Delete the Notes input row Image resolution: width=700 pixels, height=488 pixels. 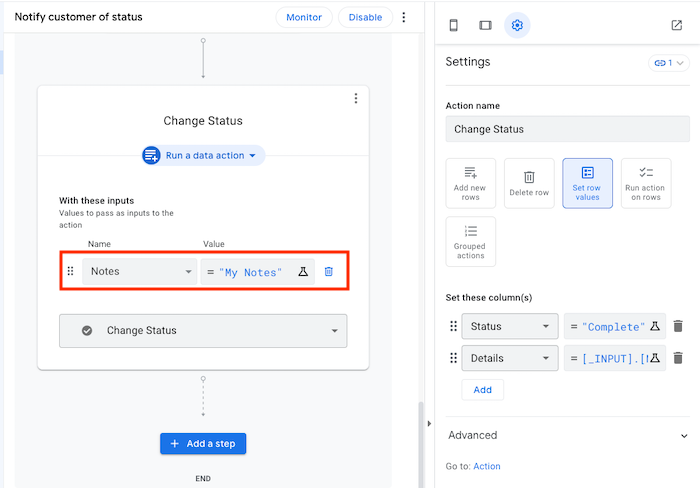click(x=329, y=271)
